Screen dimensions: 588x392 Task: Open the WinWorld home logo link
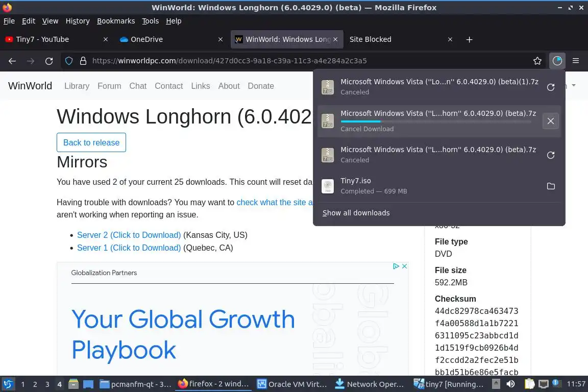tap(30, 86)
